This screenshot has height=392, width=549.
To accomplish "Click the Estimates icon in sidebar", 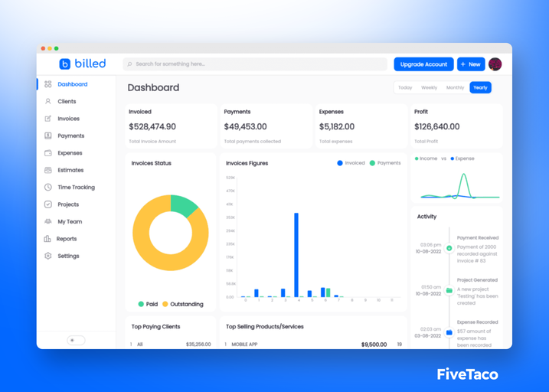I will (48, 170).
